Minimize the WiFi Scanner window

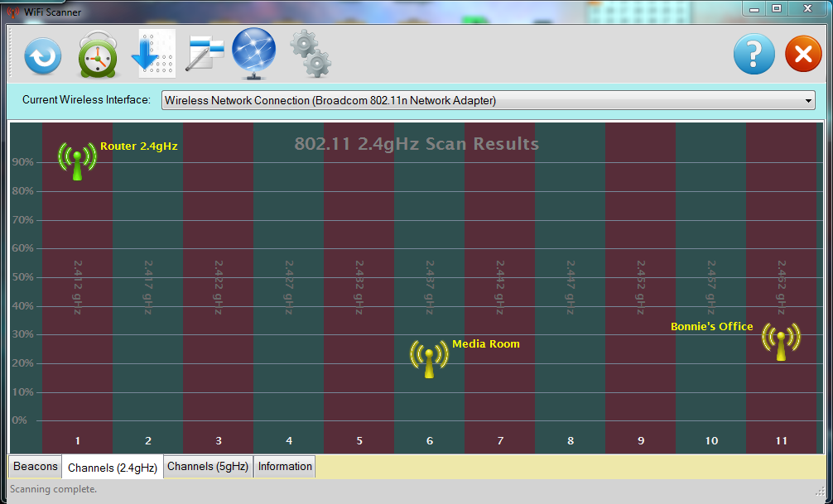coord(754,8)
